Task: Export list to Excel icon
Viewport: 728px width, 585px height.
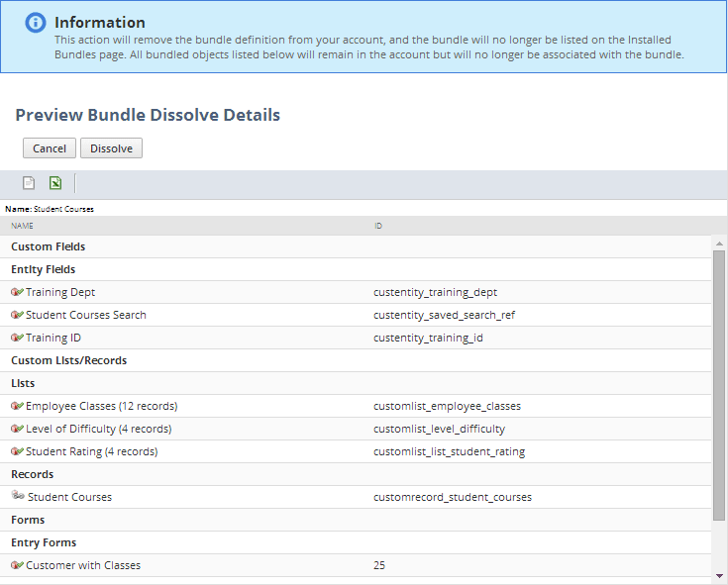Action: tap(55, 183)
